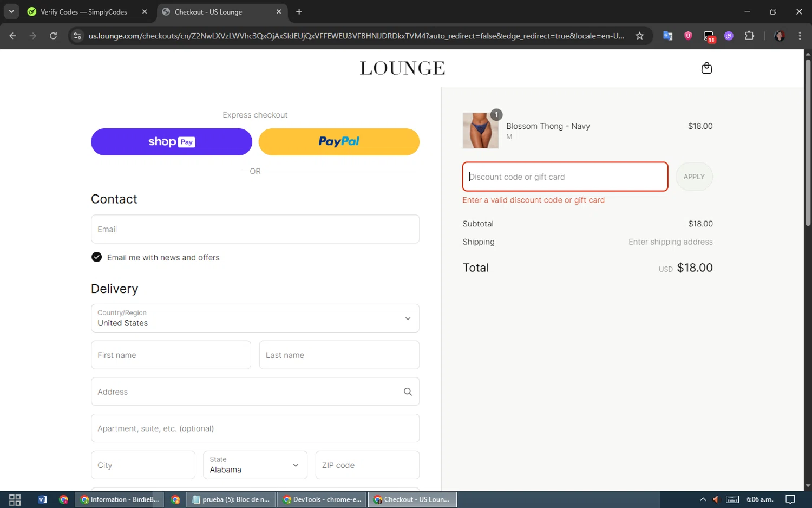Image resolution: width=812 pixels, height=508 pixels.
Task: Open Windows Task View icon
Action: [15, 499]
